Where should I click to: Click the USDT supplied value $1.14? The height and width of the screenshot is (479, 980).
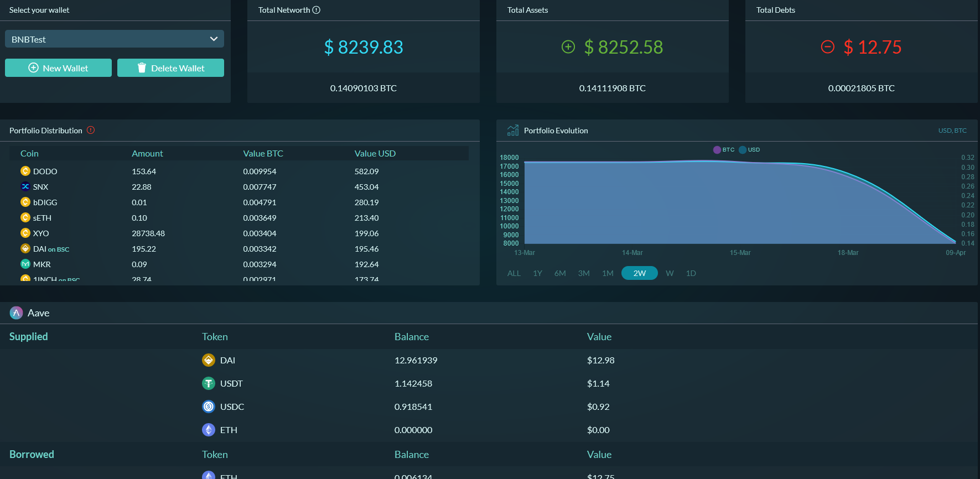598,383
